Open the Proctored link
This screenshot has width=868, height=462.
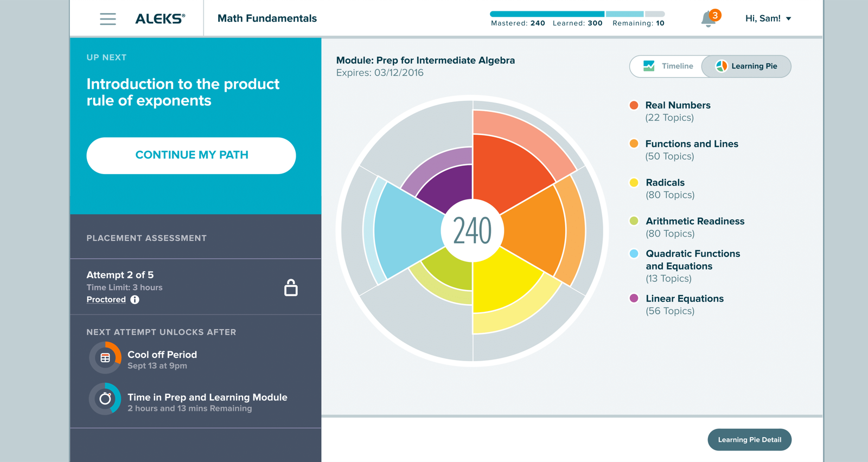tap(106, 299)
